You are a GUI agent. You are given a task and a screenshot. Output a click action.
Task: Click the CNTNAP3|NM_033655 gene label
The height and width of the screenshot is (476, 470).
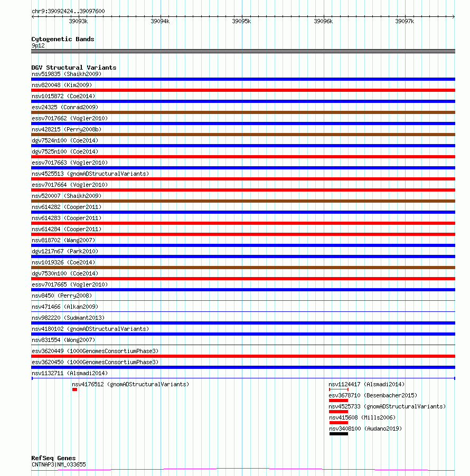click(x=59, y=464)
